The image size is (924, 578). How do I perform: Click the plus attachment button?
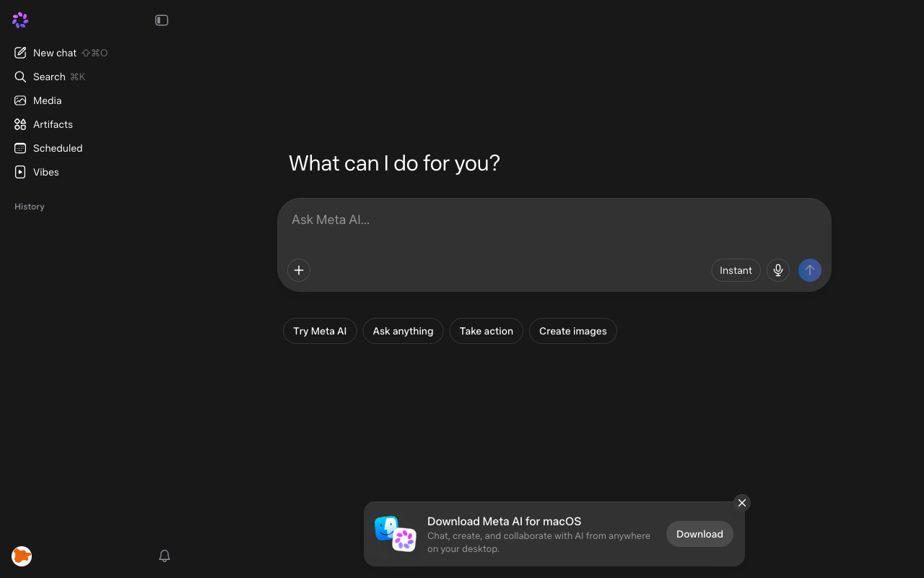299,270
